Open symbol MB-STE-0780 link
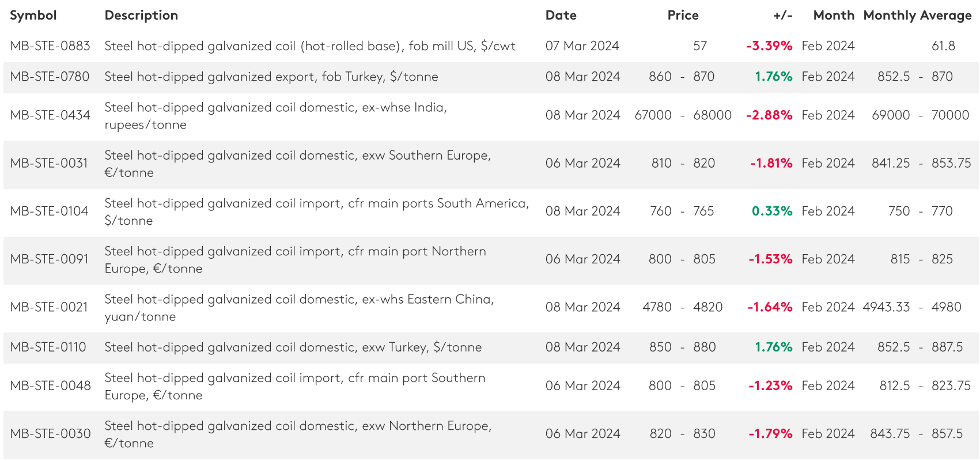 pyautogui.click(x=50, y=77)
